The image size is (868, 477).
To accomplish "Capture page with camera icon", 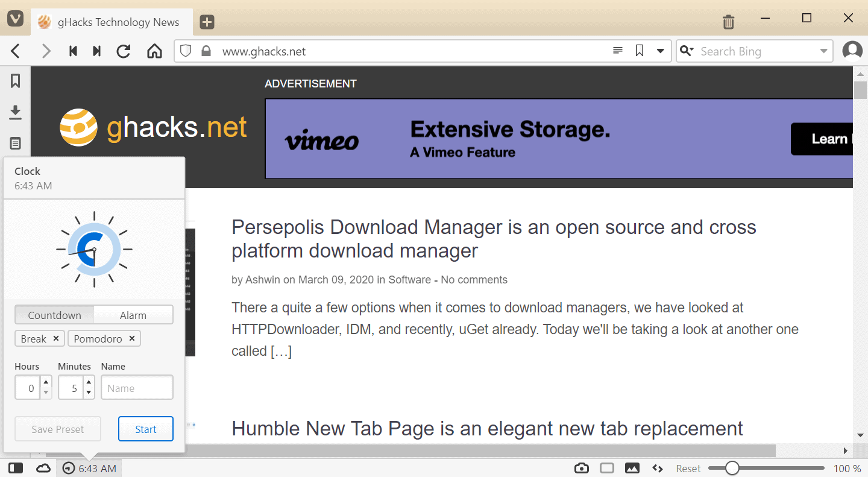I will click(582, 468).
